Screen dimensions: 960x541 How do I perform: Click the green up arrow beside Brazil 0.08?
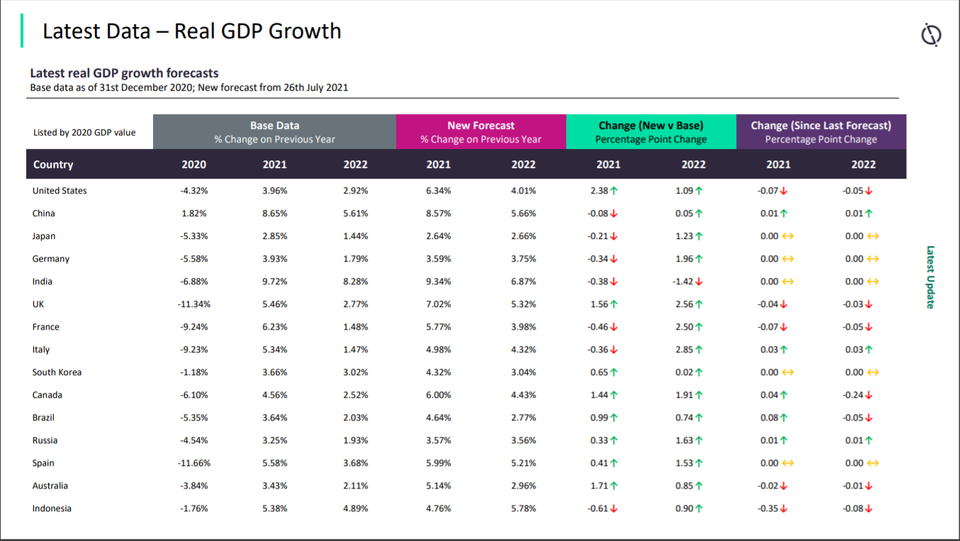[784, 418]
